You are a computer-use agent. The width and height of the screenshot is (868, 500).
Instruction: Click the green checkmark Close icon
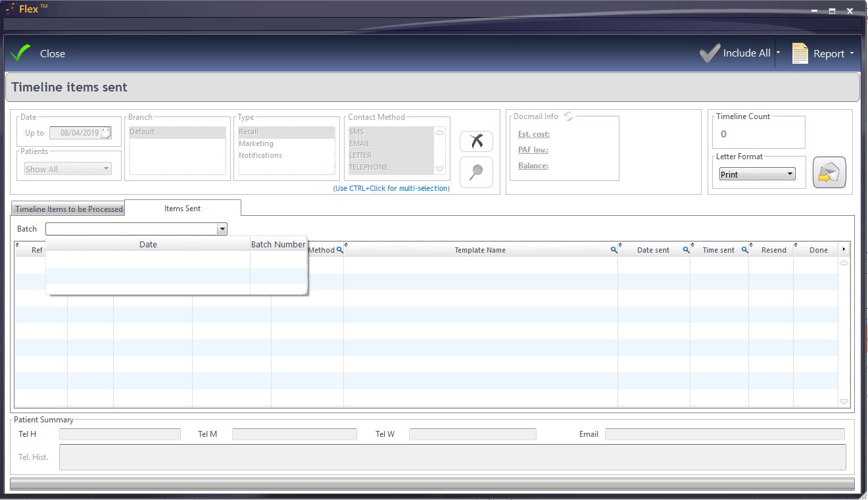(x=20, y=53)
